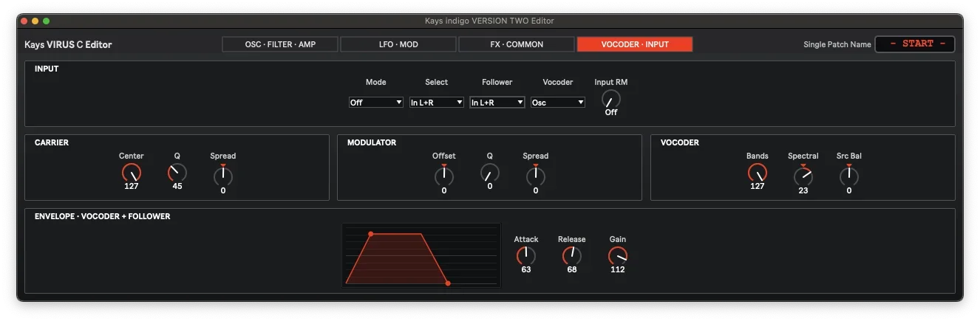Click the Spectral knob at 23
Screen dimensions: 980x321
pyautogui.click(x=803, y=176)
